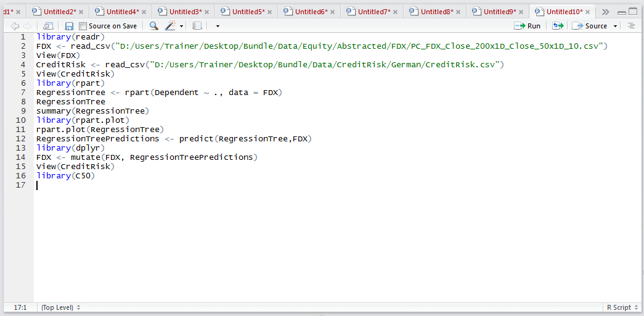This screenshot has width=644, height=316.
Task: Click the Source button
Action: (589, 26)
